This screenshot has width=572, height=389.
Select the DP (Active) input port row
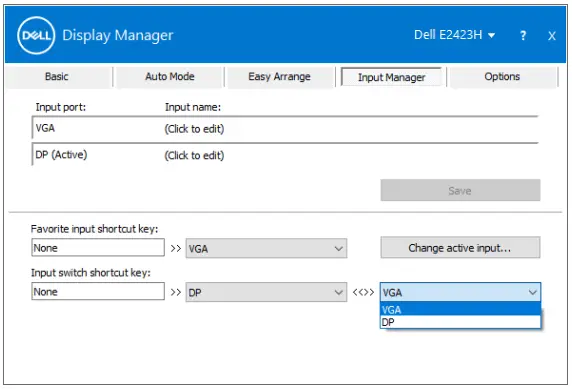point(285,155)
